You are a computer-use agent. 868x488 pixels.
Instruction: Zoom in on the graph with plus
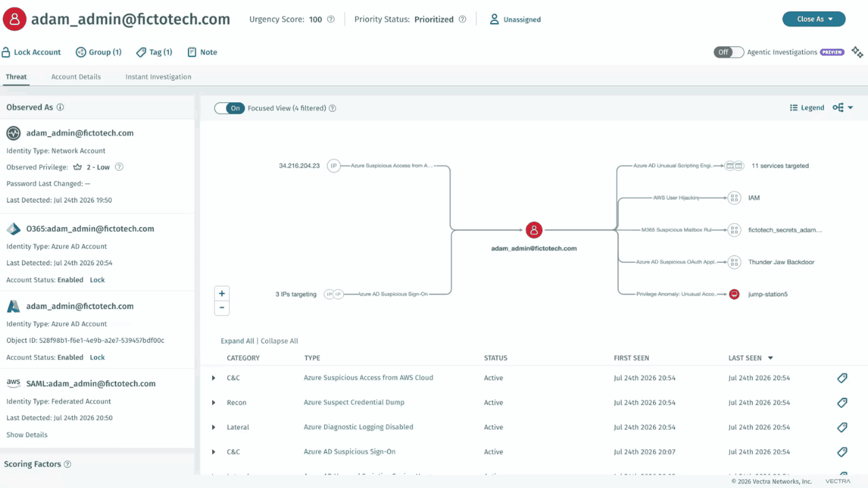tap(222, 293)
